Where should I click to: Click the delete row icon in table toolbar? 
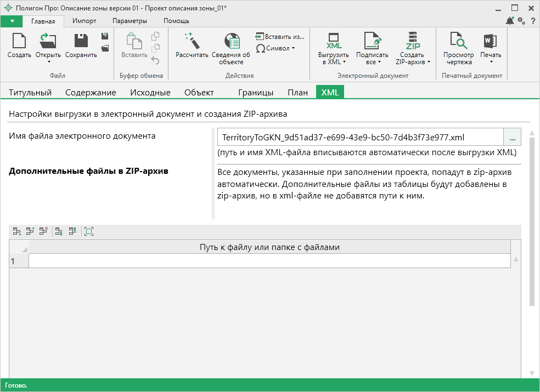tap(44, 232)
